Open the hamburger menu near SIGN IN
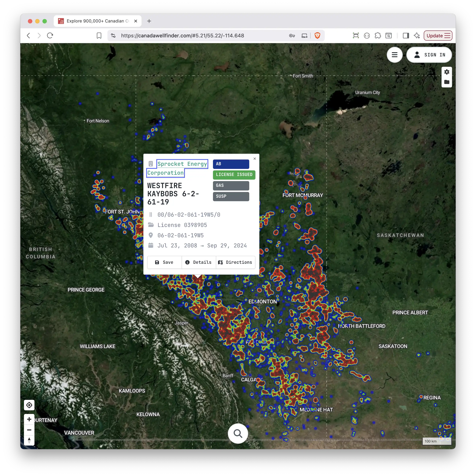 [395, 55]
